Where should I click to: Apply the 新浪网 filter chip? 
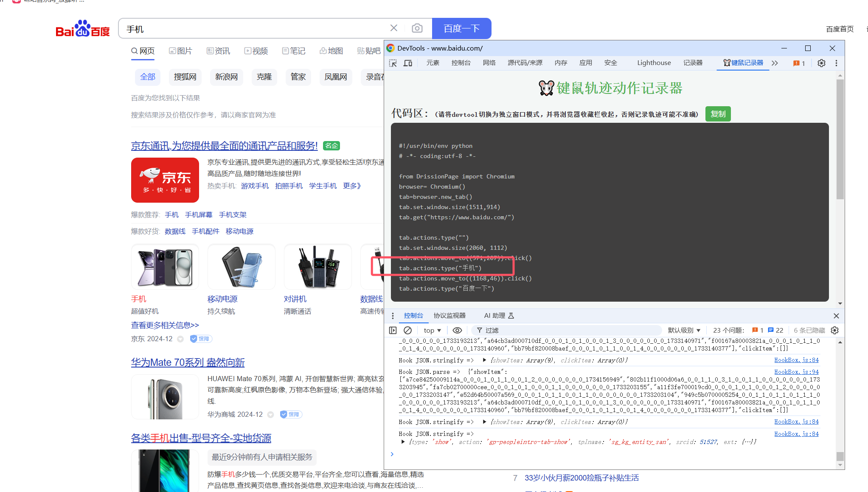tap(226, 77)
